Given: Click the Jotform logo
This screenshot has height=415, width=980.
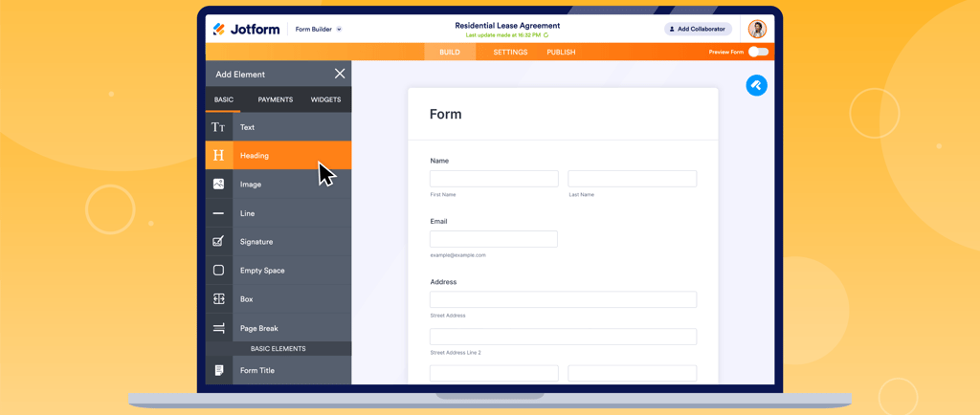Looking at the screenshot, I should 246,29.
